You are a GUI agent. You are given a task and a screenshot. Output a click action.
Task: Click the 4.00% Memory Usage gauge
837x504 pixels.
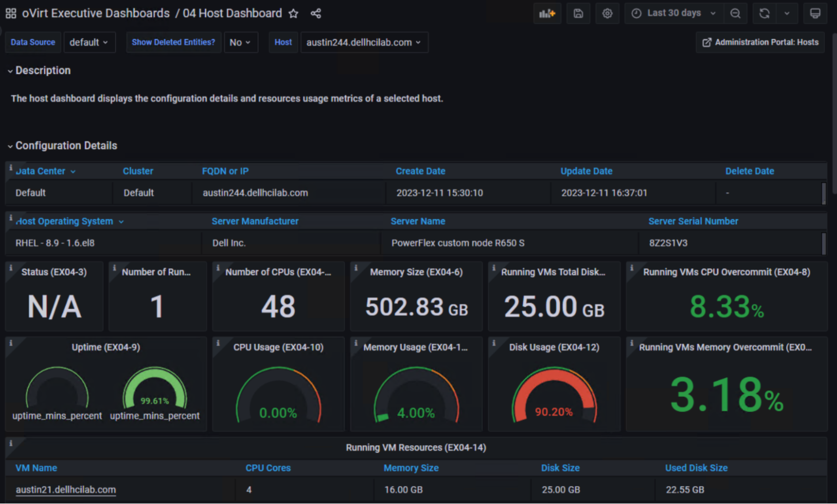(x=416, y=395)
